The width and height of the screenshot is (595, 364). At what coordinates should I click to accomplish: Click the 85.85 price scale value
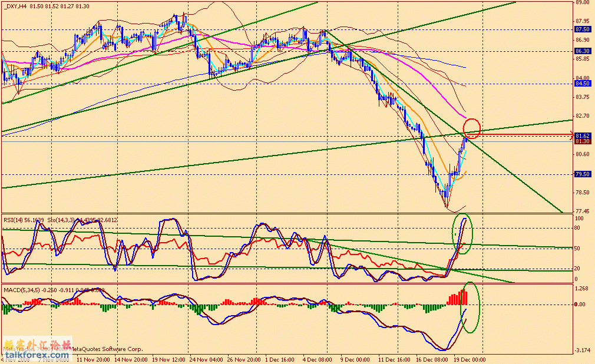583,59
